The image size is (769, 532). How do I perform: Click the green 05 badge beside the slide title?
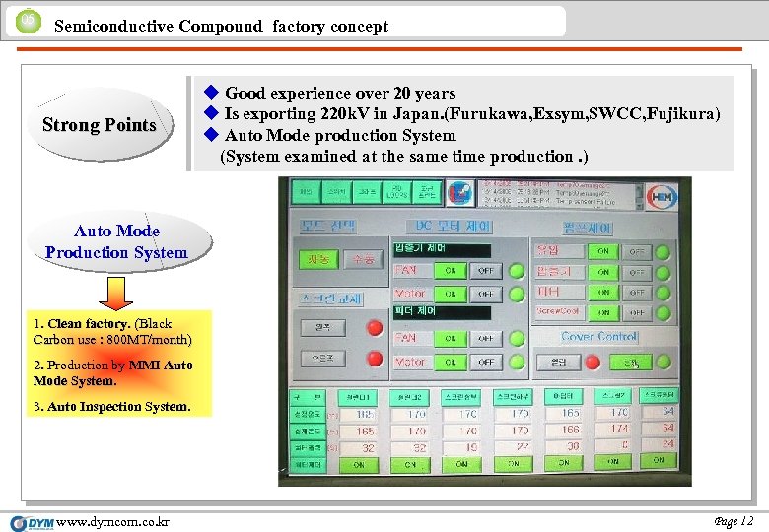[28, 21]
